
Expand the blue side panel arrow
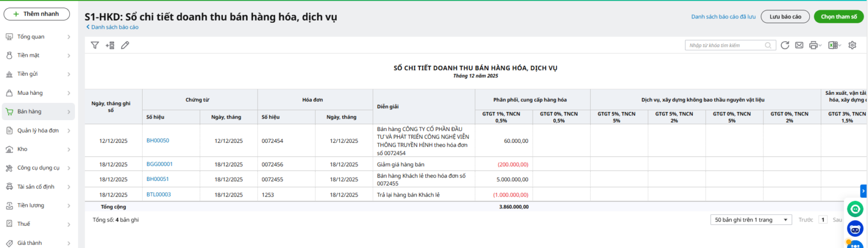(863, 191)
